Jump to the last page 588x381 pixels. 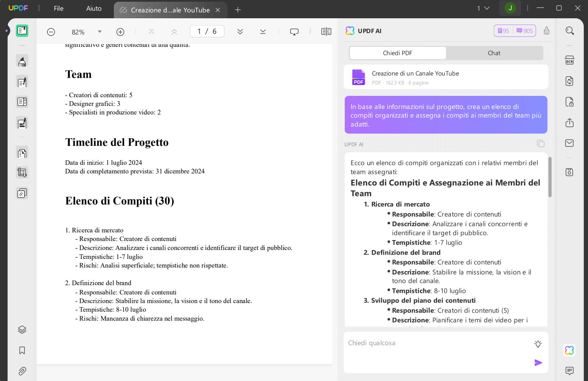[x=263, y=32]
